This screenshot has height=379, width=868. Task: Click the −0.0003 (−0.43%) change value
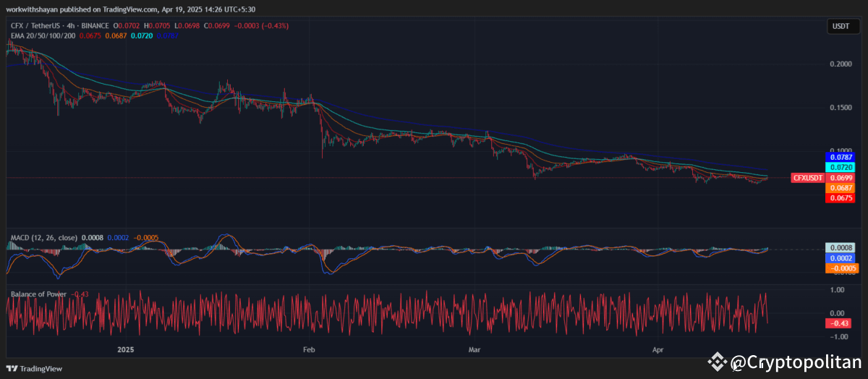pos(260,25)
